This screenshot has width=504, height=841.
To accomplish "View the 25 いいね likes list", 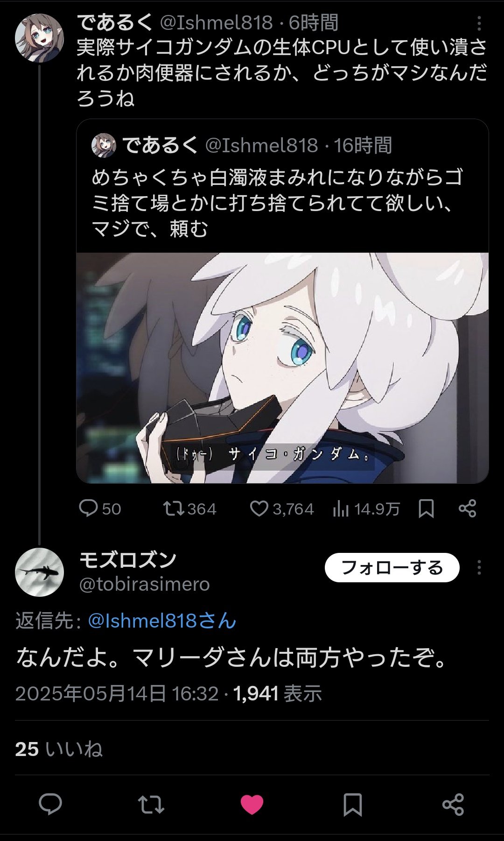I will point(59,749).
